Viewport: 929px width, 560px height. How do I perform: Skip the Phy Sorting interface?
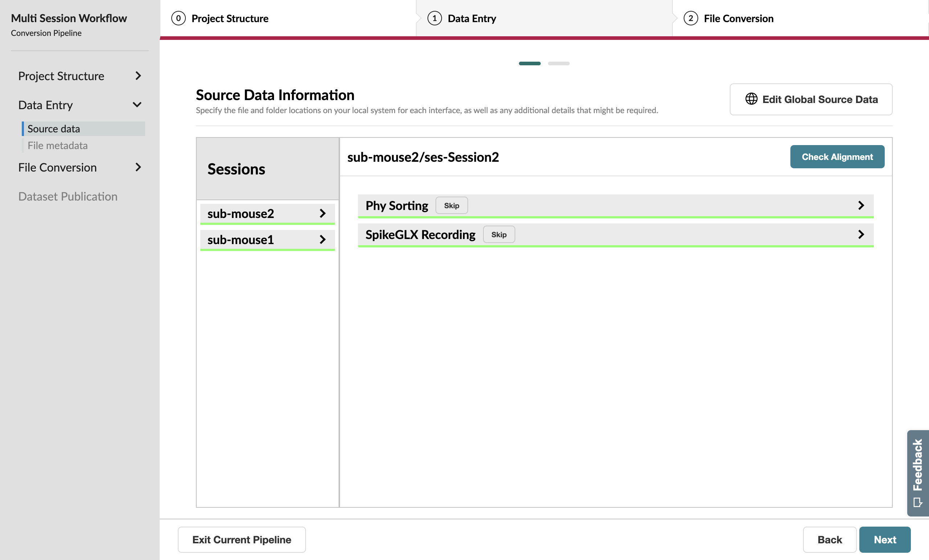pyautogui.click(x=451, y=205)
